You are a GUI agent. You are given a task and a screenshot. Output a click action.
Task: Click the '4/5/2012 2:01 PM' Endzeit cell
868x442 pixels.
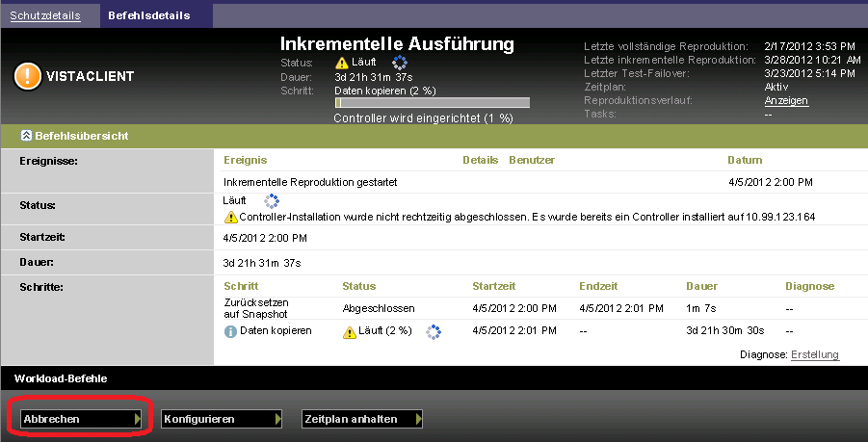[621, 309]
